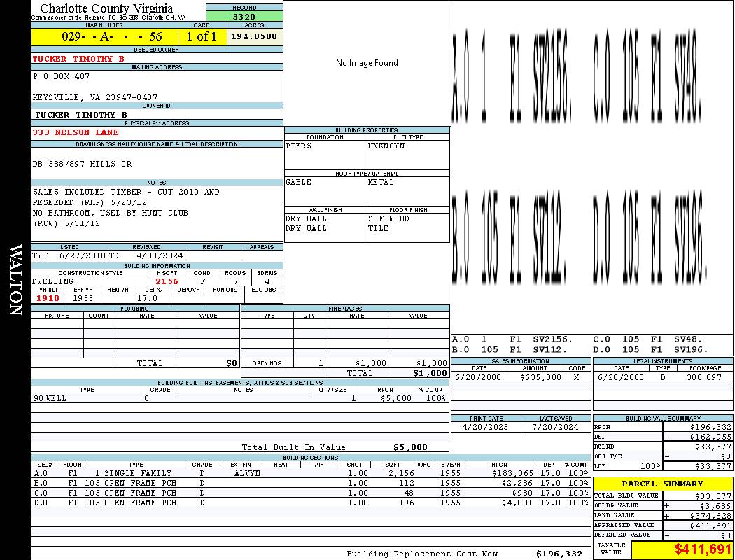Select fireplaces total $1,000
Image resolution: width=735 pixels, height=560 pixels.
[430, 374]
